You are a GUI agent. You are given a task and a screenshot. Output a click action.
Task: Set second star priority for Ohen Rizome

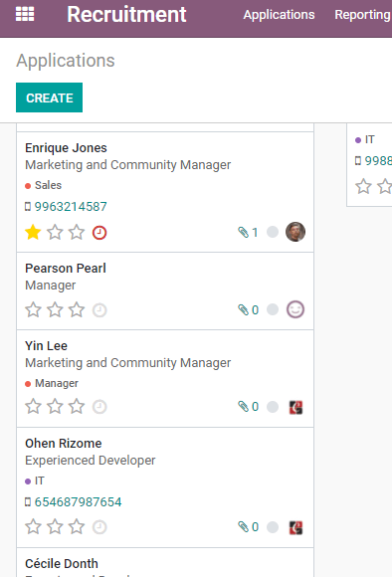point(55,527)
